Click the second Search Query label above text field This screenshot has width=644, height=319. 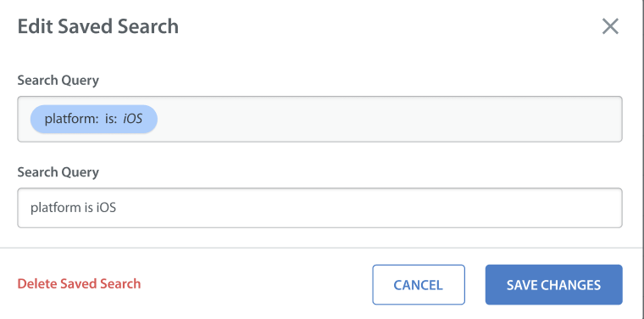pyautogui.click(x=58, y=172)
